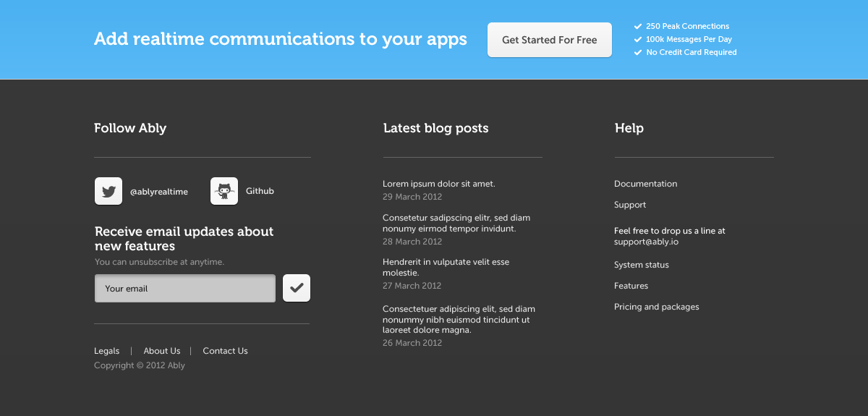Open the Github octocat icon

[x=224, y=191]
